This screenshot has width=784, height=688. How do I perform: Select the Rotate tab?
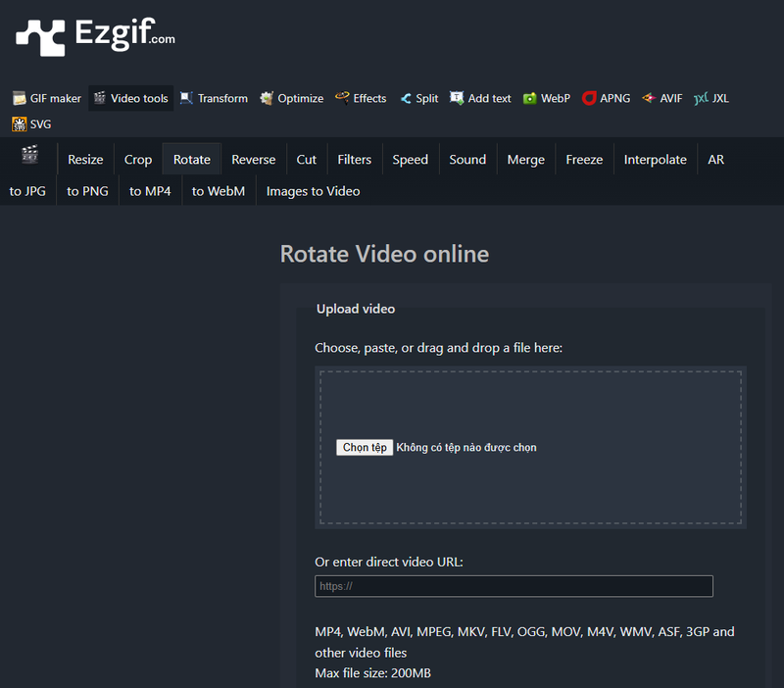coord(192,160)
